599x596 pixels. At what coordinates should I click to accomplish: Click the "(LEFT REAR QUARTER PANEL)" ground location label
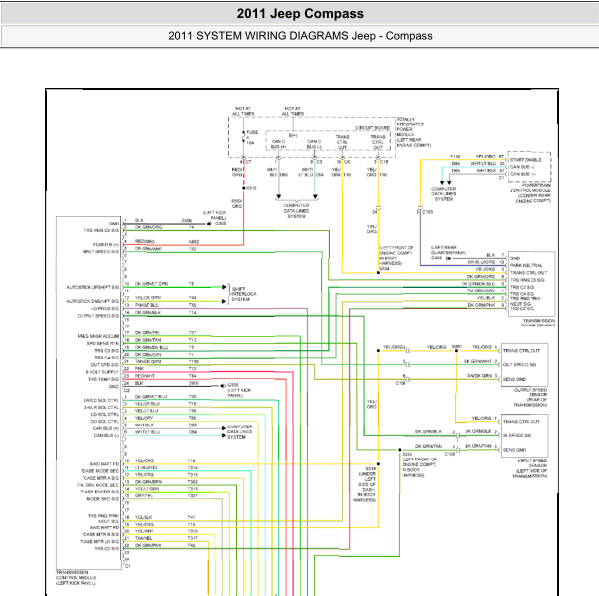click(x=449, y=250)
